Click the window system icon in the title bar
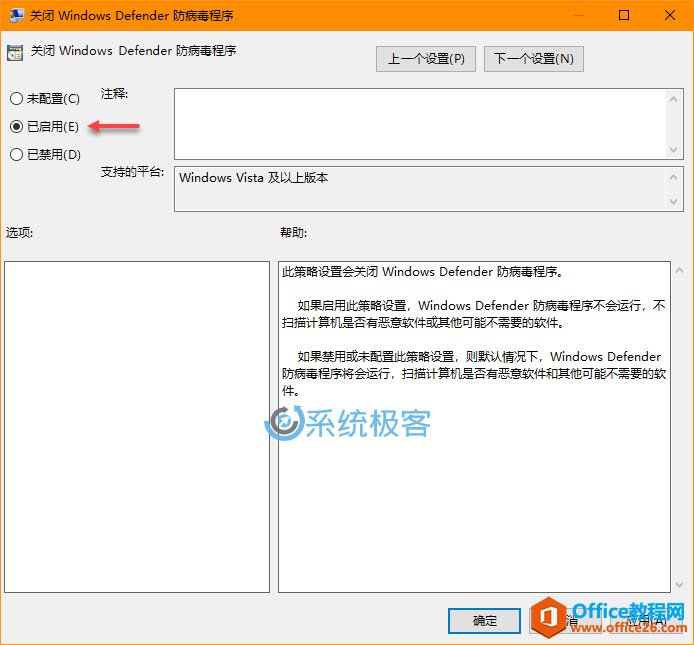694x645 pixels. [x=16, y=15]
